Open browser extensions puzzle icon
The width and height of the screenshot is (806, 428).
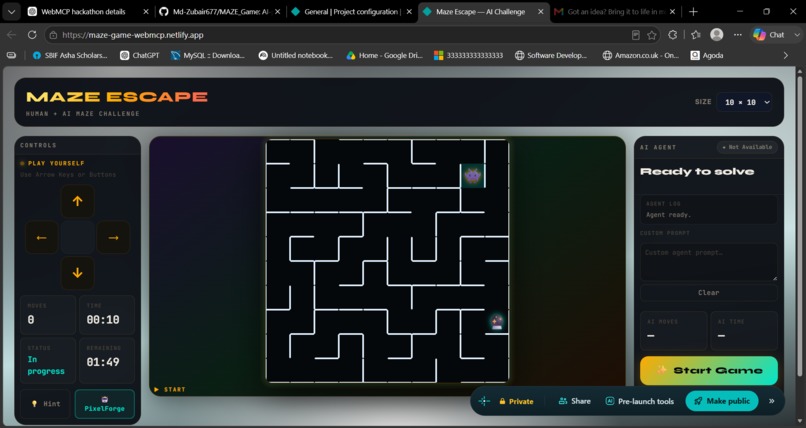tap(672, 35)
